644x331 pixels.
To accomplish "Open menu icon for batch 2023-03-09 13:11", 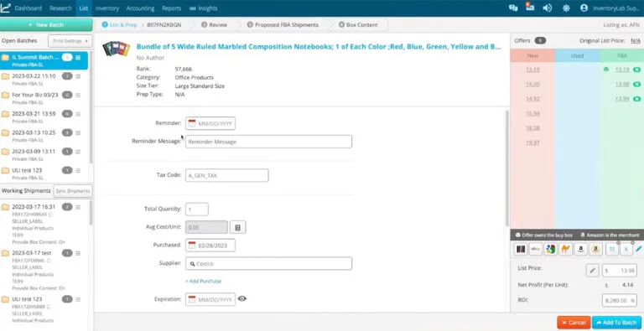I will (78, 152).
